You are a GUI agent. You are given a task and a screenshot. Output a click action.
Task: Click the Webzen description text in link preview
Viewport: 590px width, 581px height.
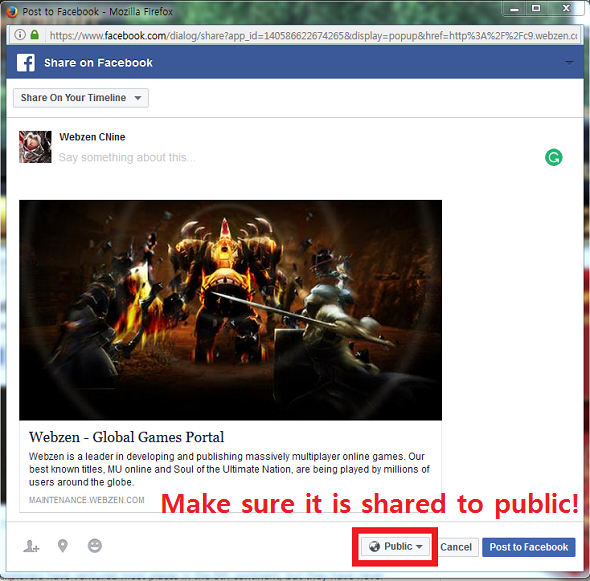[229, 469]
